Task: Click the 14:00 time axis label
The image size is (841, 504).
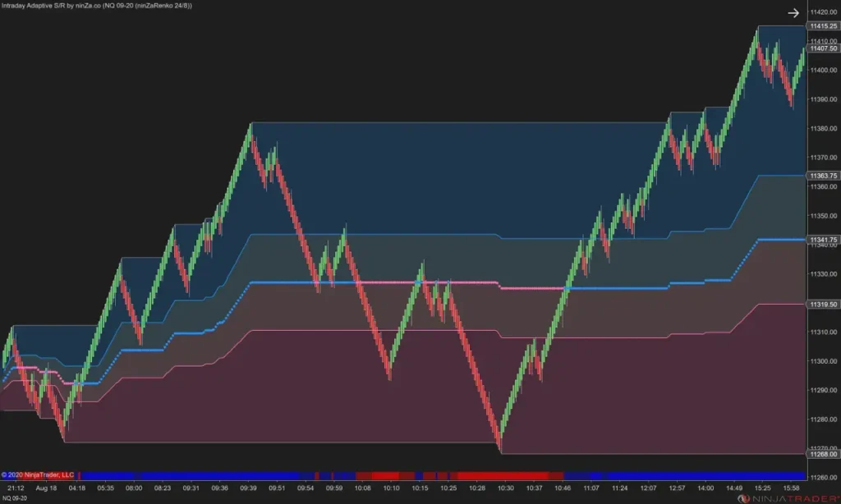Action: [705, 488]
